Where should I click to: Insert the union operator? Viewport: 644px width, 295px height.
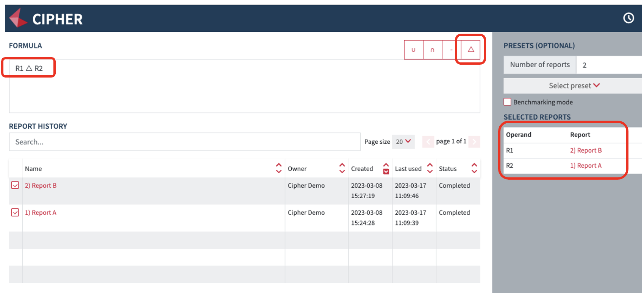click(x=413, y=50)
